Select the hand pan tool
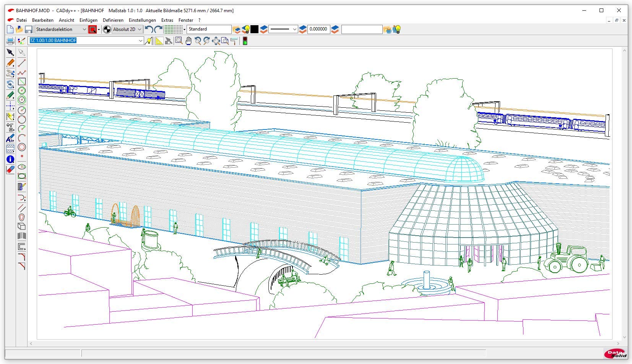Viewport: 632px width, 364px height. 188,41
